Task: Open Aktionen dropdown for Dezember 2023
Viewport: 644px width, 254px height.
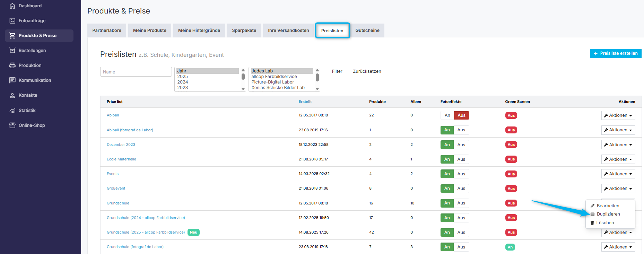Action: [618, 145]
